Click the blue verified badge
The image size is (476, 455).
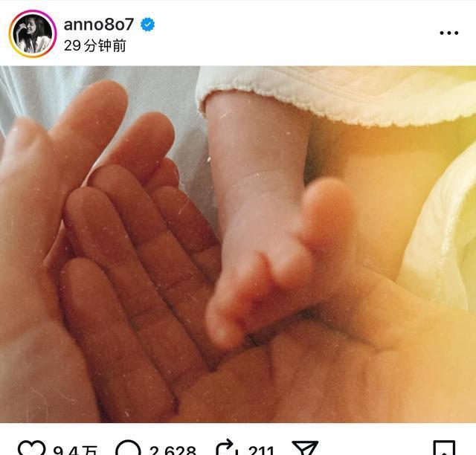pos(147,25)
